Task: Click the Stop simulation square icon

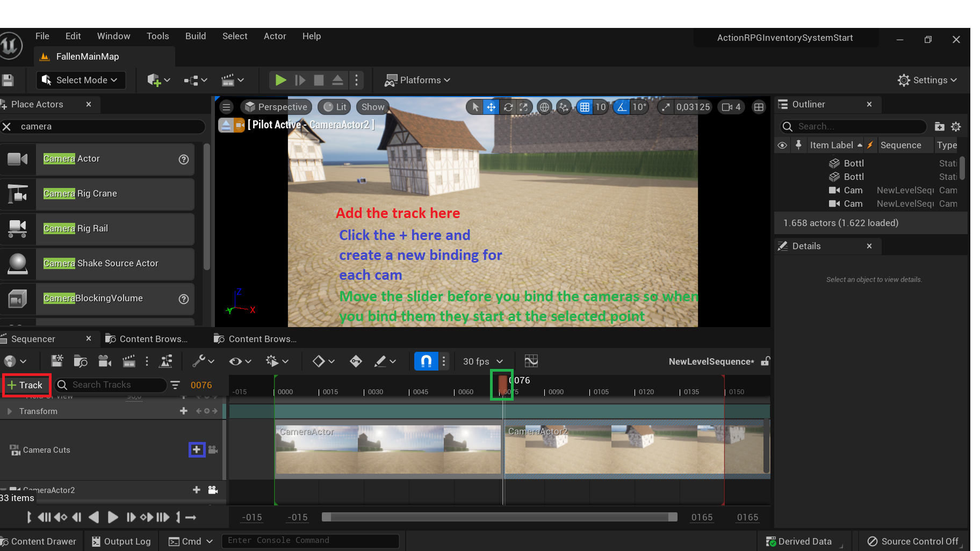Action: pos(319,81)
